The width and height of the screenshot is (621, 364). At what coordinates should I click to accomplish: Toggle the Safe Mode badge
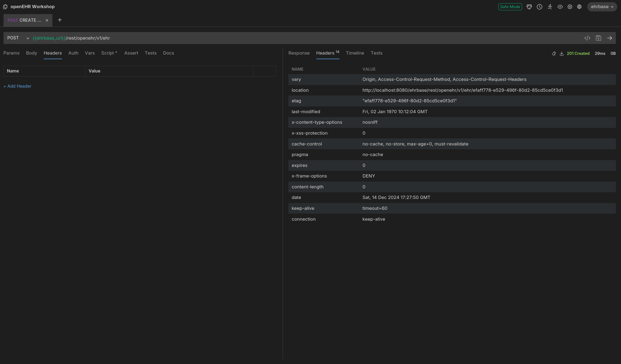(510, 7)
